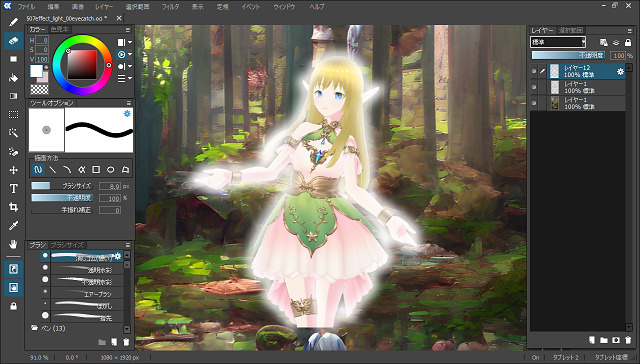
Task: Choose polygon drawing method
Action: click(125, 169)
